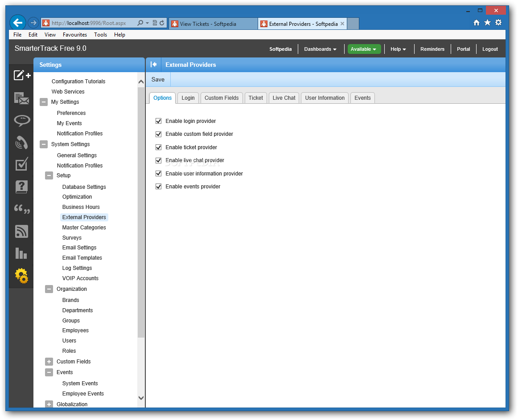Switch to the Events tab
Image resolution: width=518 pixels, height=420 pixels.
tap(362, 98)
